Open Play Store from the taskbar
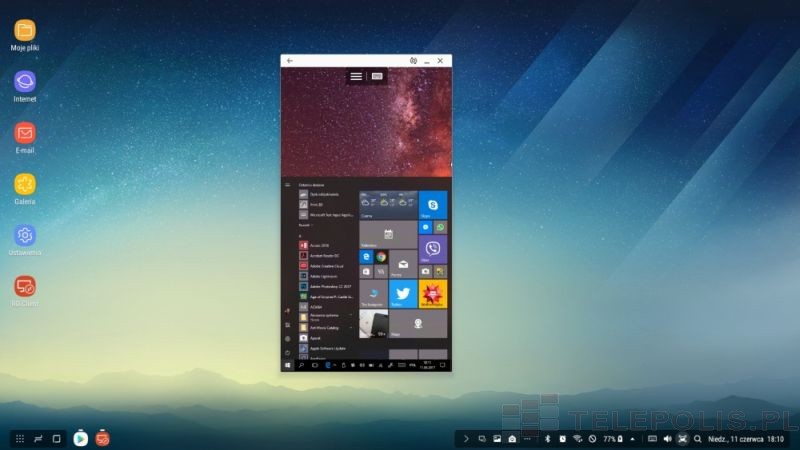Viewport: 800px width, 450px height. coord(81,438)
